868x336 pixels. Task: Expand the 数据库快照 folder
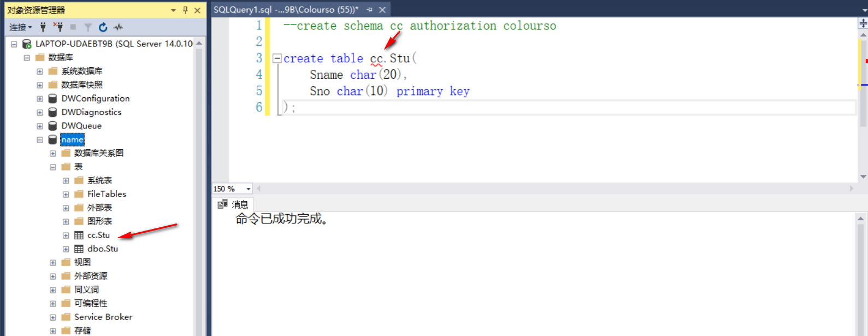click(x=40, y=85)
